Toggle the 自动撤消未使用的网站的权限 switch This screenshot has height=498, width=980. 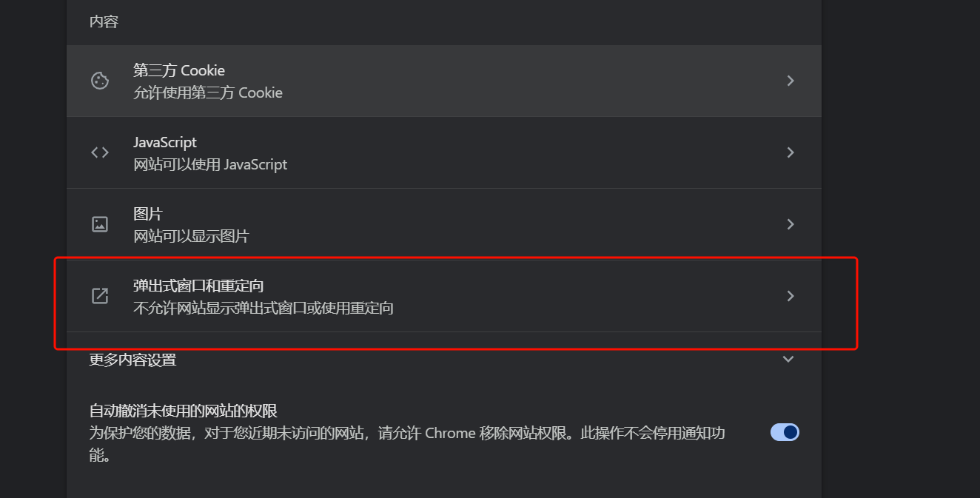tap(785, 432)
